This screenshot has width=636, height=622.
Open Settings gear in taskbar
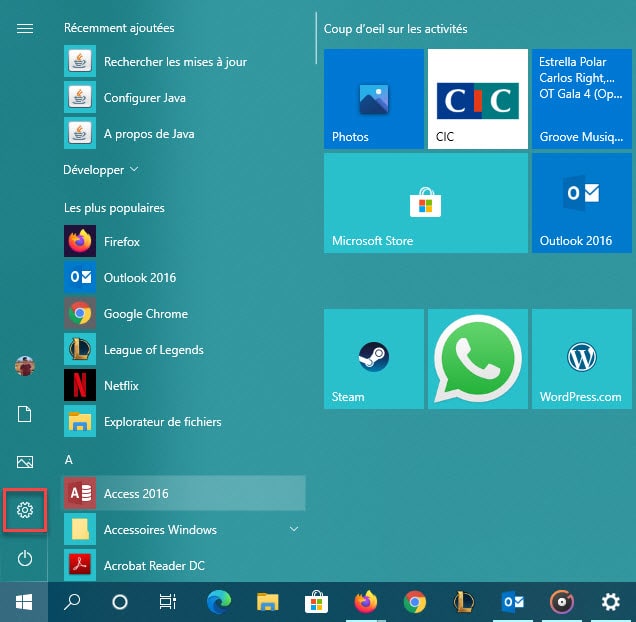[x=610, y=602]
